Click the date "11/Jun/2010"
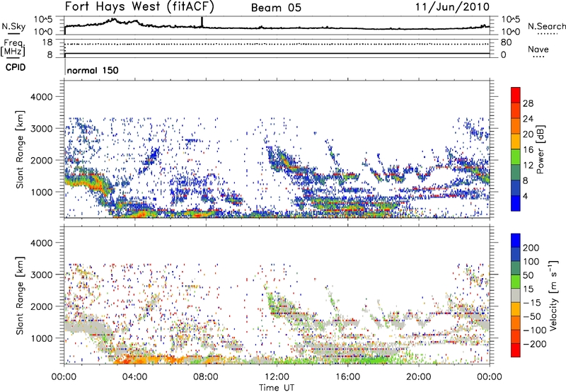 click(x=452, y=6)
